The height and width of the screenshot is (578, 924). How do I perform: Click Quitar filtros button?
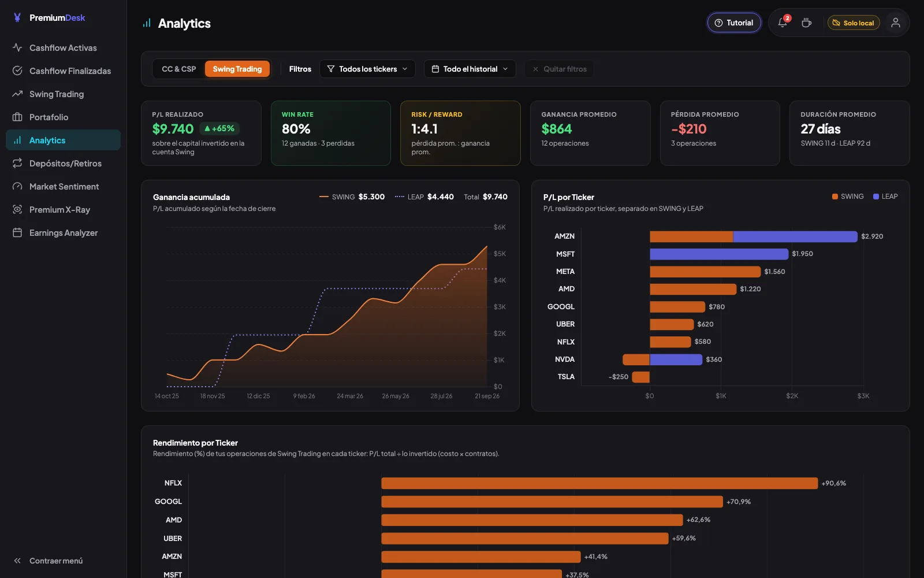coord(559,69)
